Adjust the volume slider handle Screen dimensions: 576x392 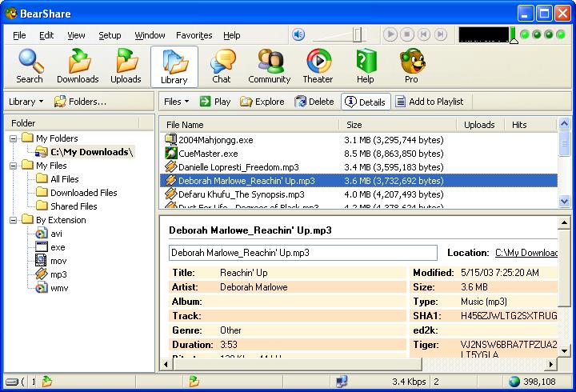coord(357,35)
